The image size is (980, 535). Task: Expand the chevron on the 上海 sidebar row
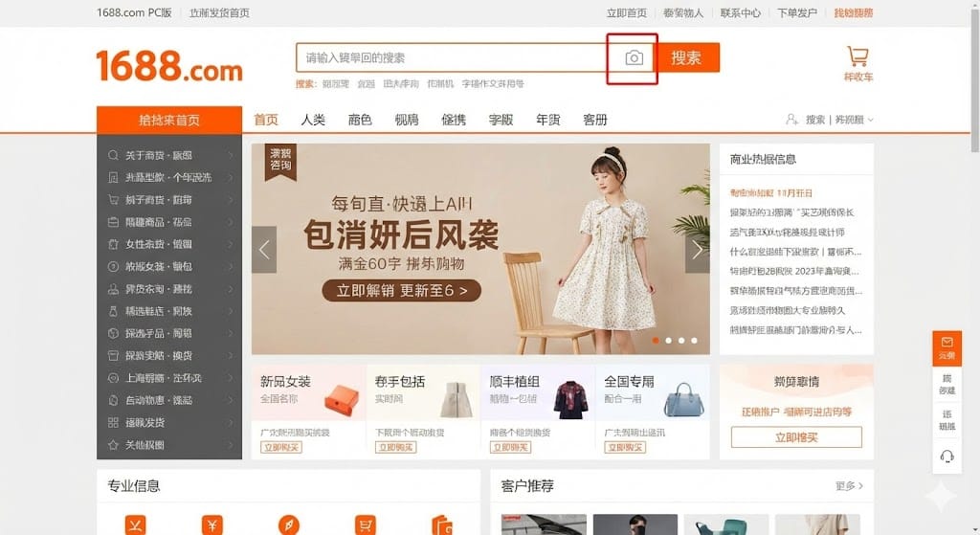231,378
